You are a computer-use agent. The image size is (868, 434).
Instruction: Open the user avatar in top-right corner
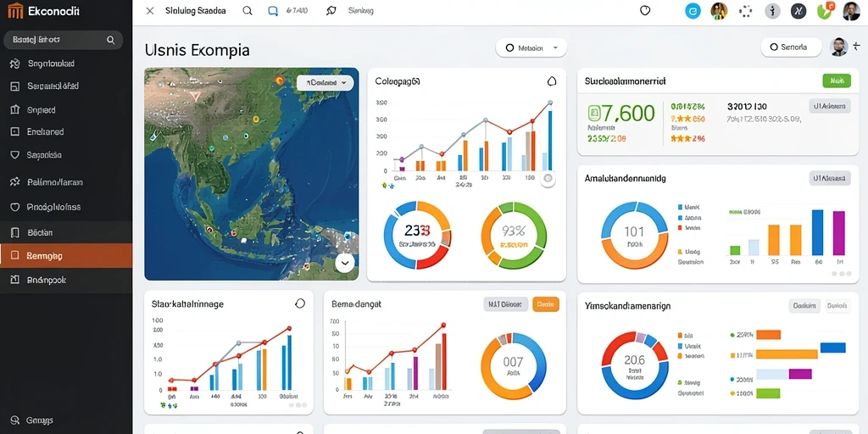(851, 10)
